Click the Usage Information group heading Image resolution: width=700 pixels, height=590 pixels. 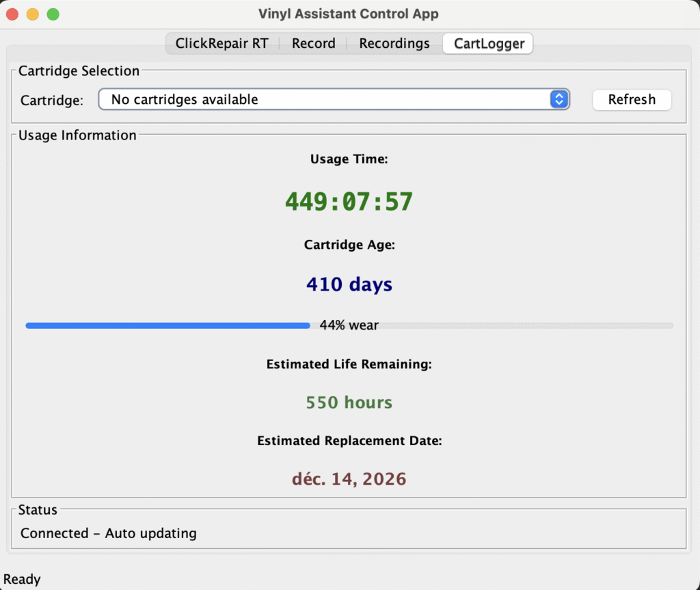(x=77, y=135)
